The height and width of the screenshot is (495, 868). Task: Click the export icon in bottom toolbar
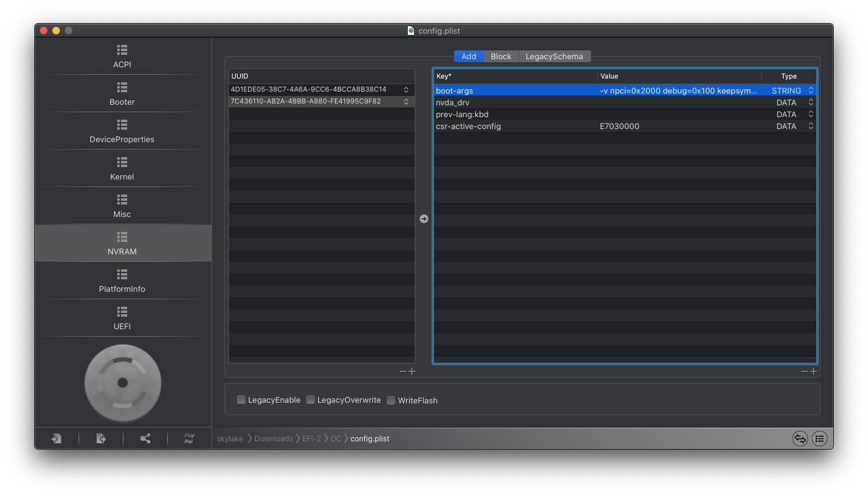(101, 439)
